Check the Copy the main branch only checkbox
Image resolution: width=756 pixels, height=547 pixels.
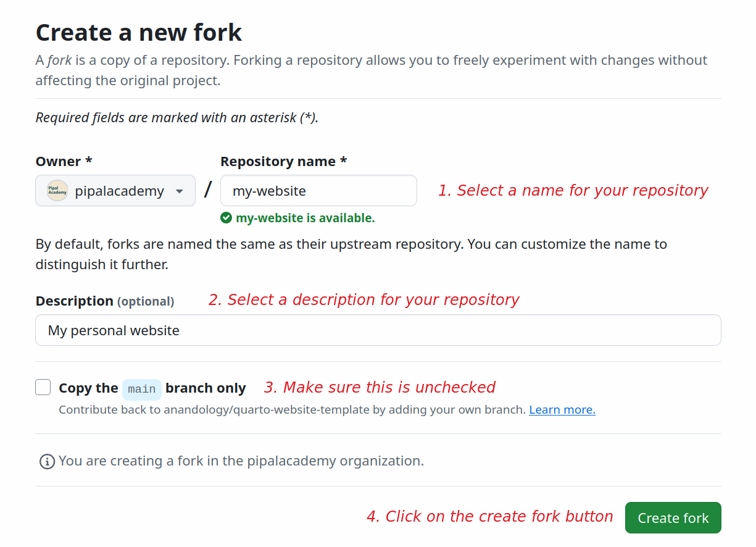tap(43, 387)
